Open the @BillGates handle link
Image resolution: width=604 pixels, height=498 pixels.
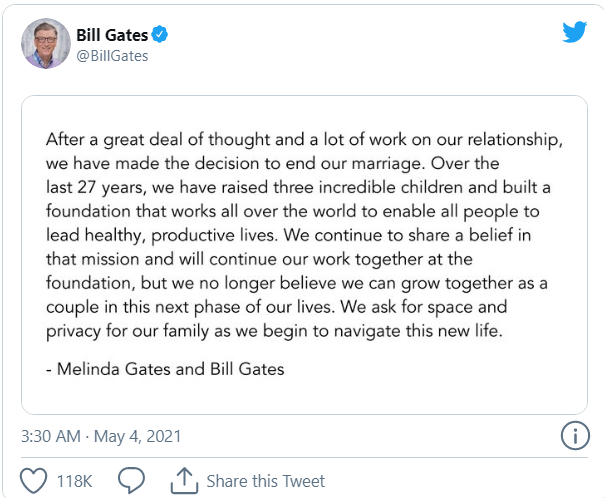pos(112,56)
